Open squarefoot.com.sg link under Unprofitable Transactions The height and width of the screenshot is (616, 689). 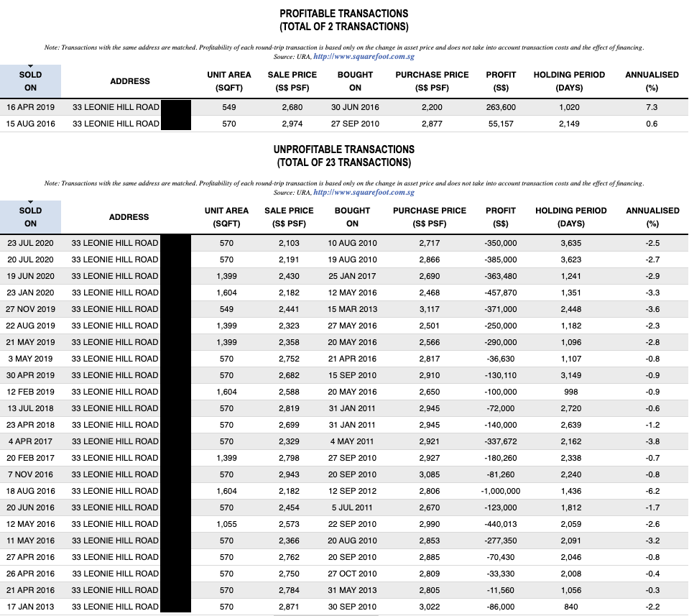(364, 192)
